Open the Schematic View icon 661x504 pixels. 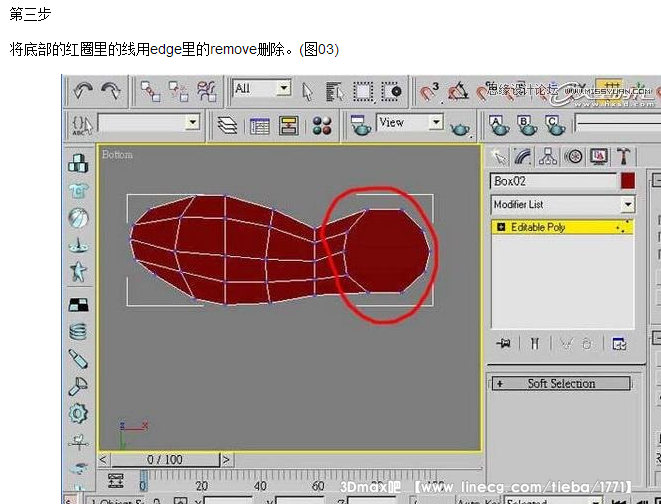[x=289, y=125]
